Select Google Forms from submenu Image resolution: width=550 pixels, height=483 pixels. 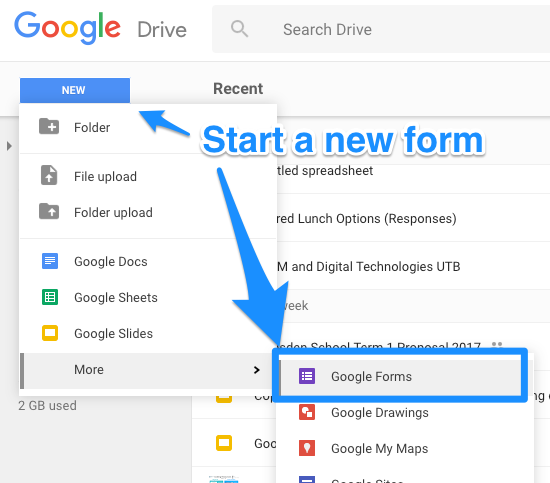pyautogui.click(x=401, y=377)
